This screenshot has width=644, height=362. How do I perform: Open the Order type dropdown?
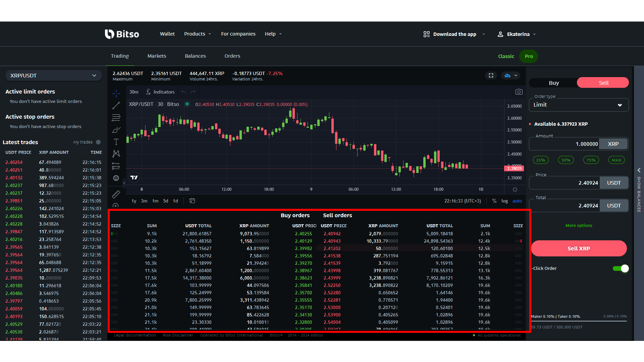[x=578, y=105]
